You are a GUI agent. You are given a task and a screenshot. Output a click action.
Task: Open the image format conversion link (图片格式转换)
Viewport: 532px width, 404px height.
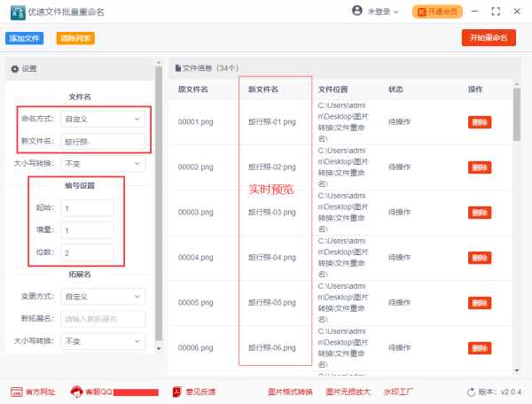pyautogui.click(x=290, y=392)
